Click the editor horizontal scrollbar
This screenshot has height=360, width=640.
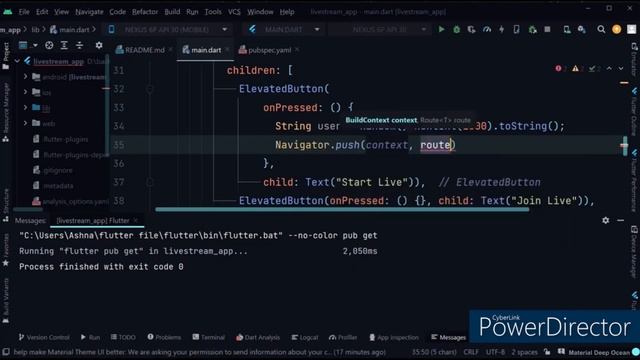click(x=342, y=209)
